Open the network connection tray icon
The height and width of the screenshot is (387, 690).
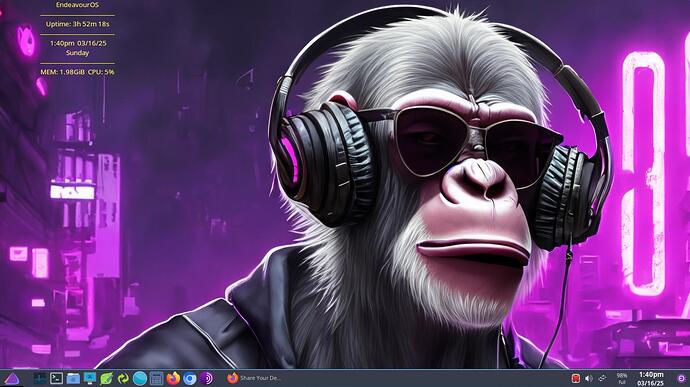[602, 378]
